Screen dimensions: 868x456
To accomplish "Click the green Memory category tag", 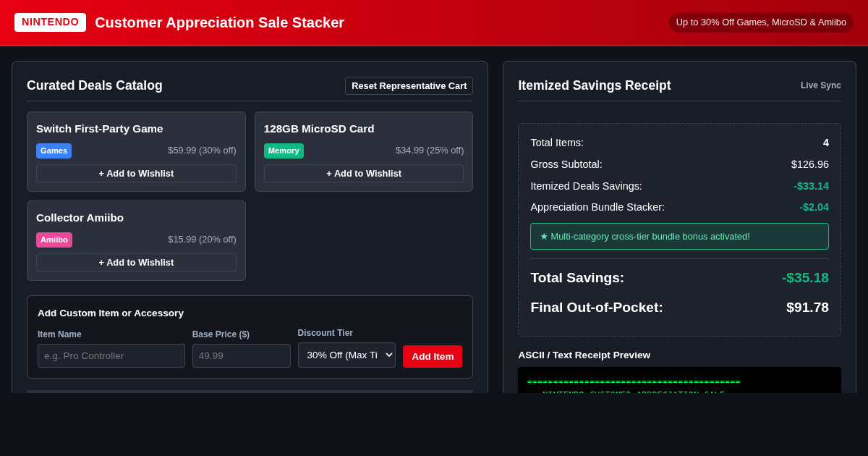I will (x=284, y=151).
